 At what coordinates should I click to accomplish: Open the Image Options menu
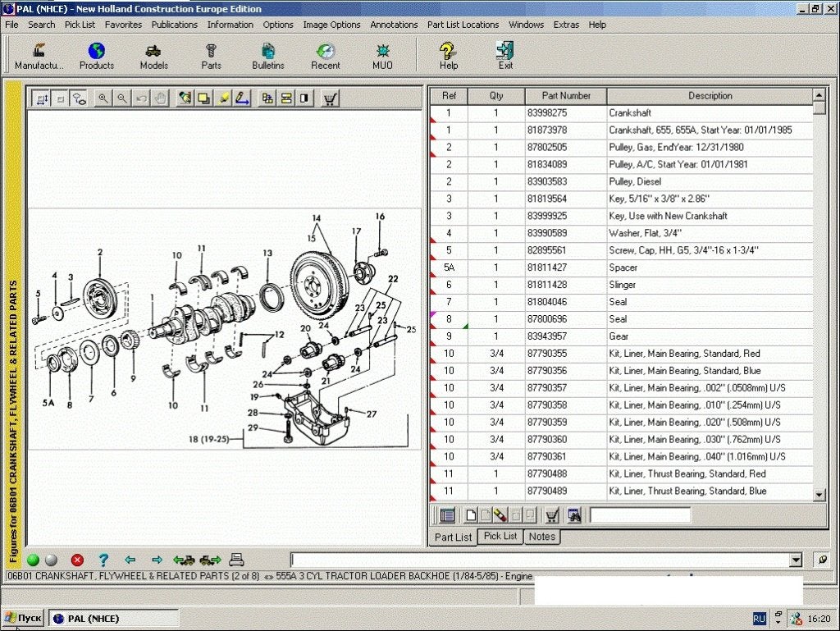point(331,25)
